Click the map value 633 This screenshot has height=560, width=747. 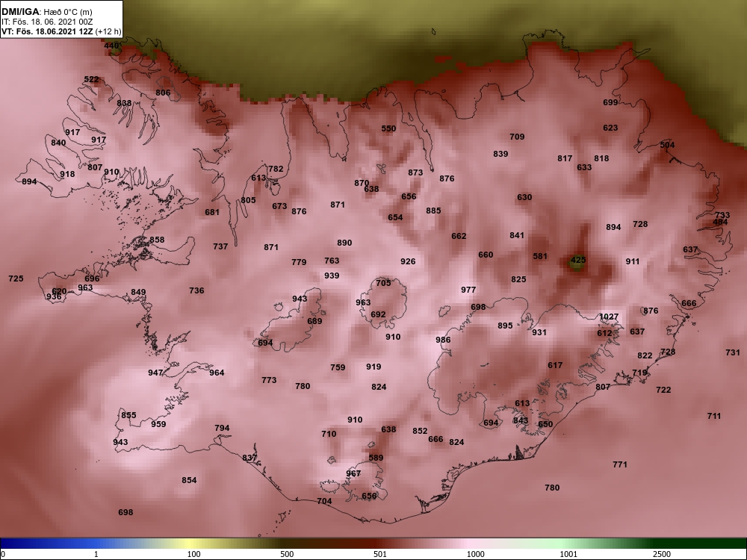pyautogui.click(x=584, y=167)
